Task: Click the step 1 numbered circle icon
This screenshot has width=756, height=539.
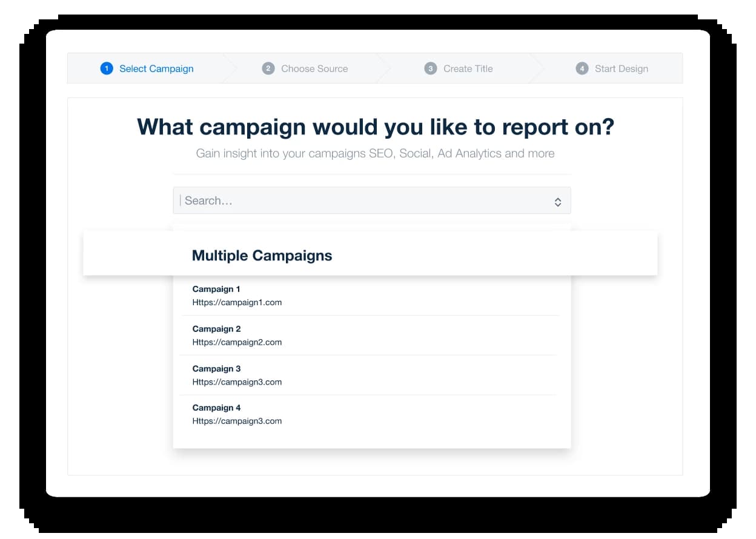Action: (x=107, y=68)
